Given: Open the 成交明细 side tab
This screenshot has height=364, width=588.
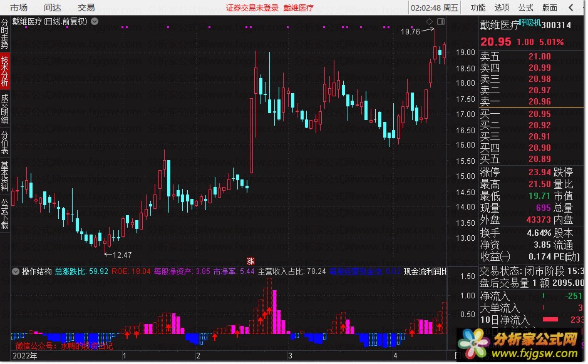Looking at the screenshot, I should click(4, 109).
